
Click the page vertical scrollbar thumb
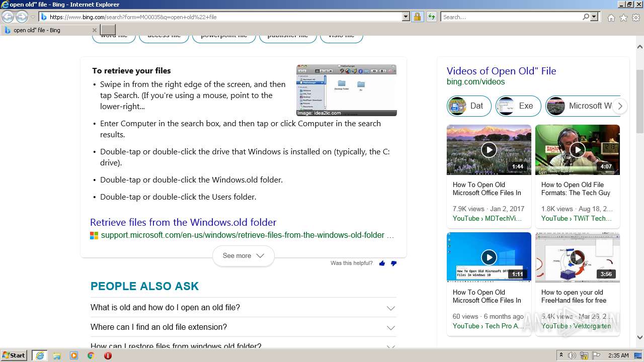640,101
